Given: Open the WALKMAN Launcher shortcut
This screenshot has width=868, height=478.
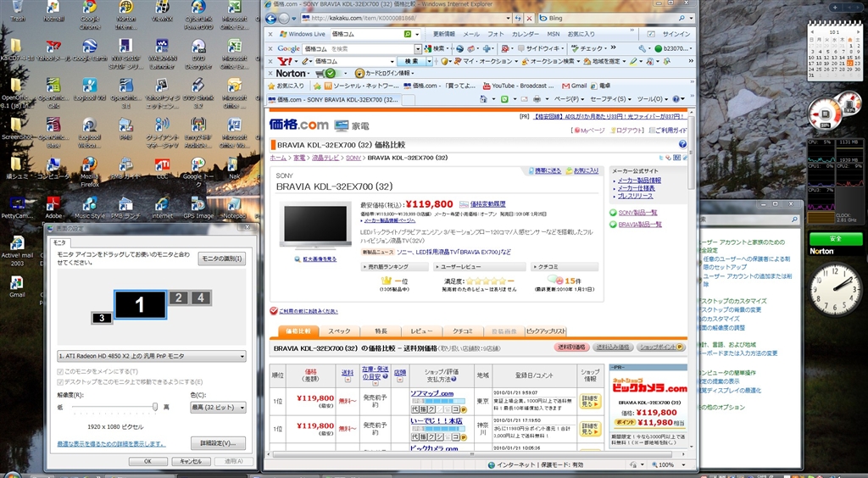Looking at the screenshot, I should pos(162,53).
